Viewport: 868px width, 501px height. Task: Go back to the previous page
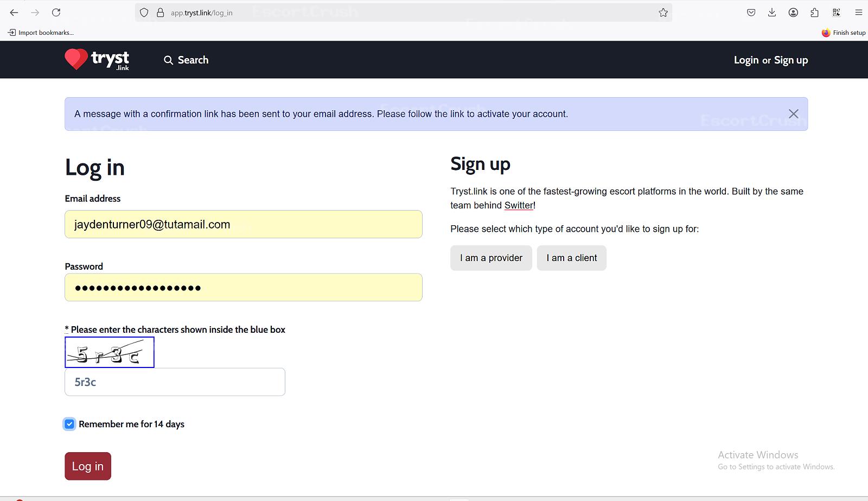(14, 12)
